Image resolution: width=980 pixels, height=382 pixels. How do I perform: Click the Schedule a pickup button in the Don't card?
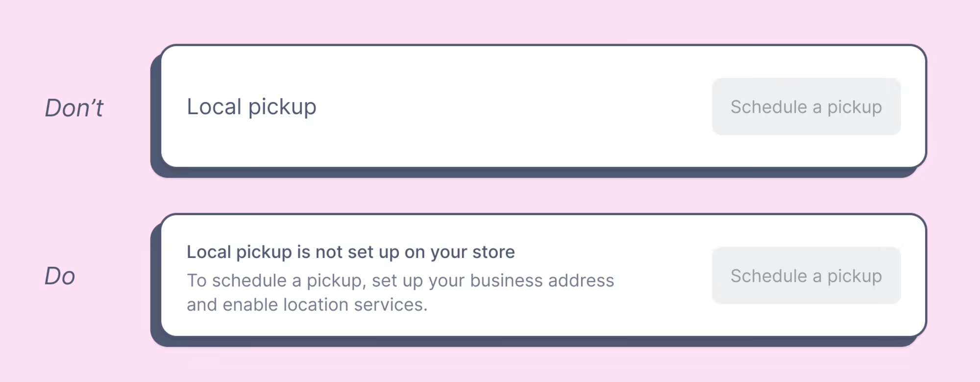click(806, 106)
